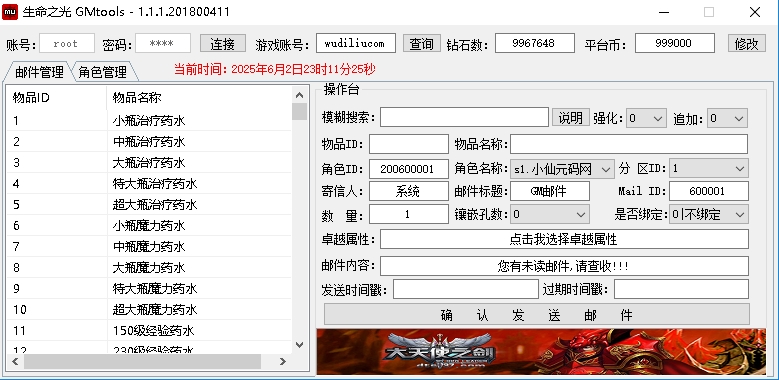Click the MU app icon in title bar
779x380 pixels.
(x=10, y=11)
